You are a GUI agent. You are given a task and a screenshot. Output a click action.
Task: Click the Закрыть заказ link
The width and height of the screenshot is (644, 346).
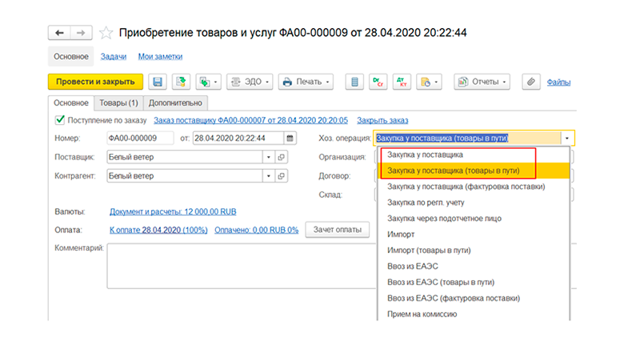(382, 121)
